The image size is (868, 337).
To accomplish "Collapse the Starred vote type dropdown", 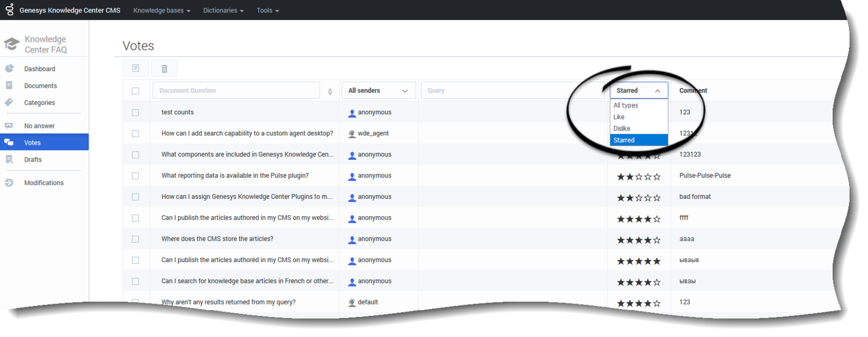I will click(x=639, y=90).
